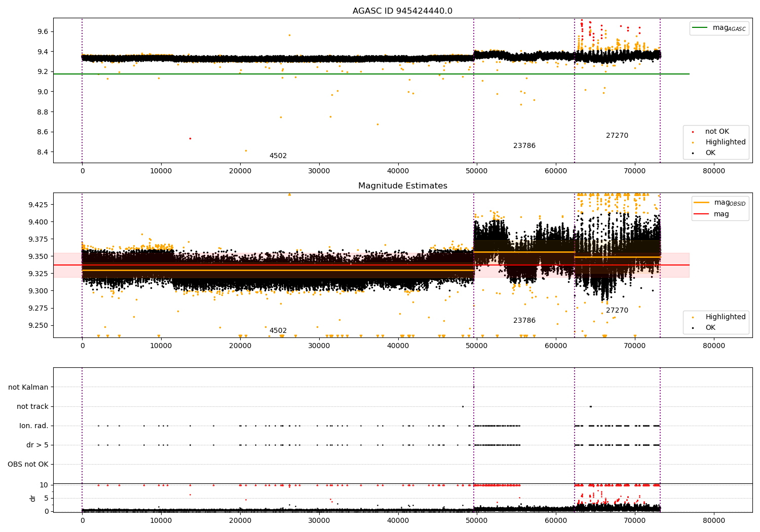760x532 pixels.
Task: Click the 8.4 y-tick label in top plot
Action: pos(43,152)
